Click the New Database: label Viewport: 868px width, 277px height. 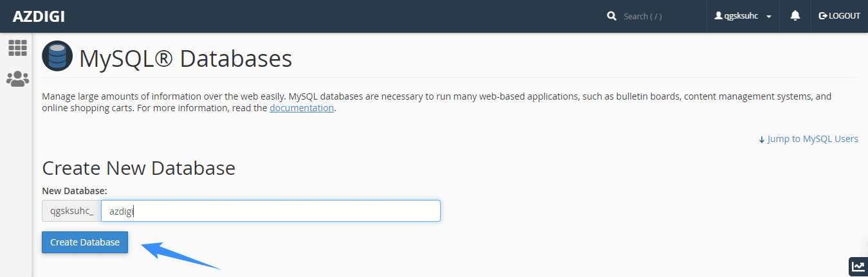pyautogui.click(x=74, y=191)
